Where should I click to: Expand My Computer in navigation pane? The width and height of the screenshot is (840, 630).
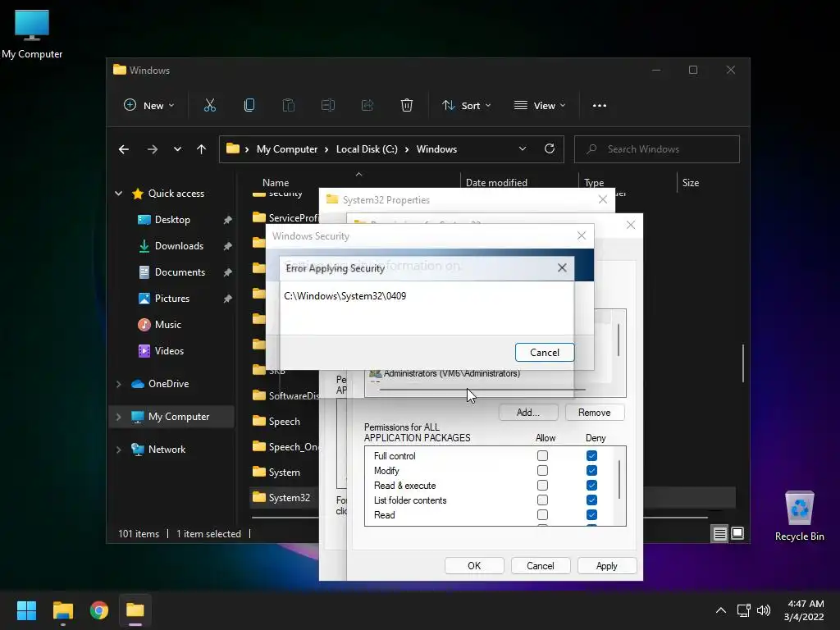pyautogui.click(x=118, y=416)
